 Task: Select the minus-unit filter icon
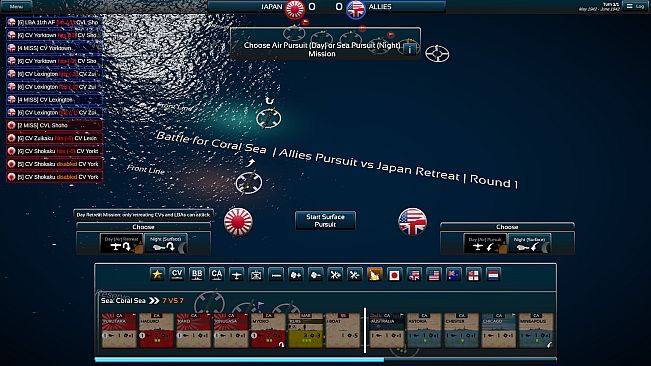(315, 274)
